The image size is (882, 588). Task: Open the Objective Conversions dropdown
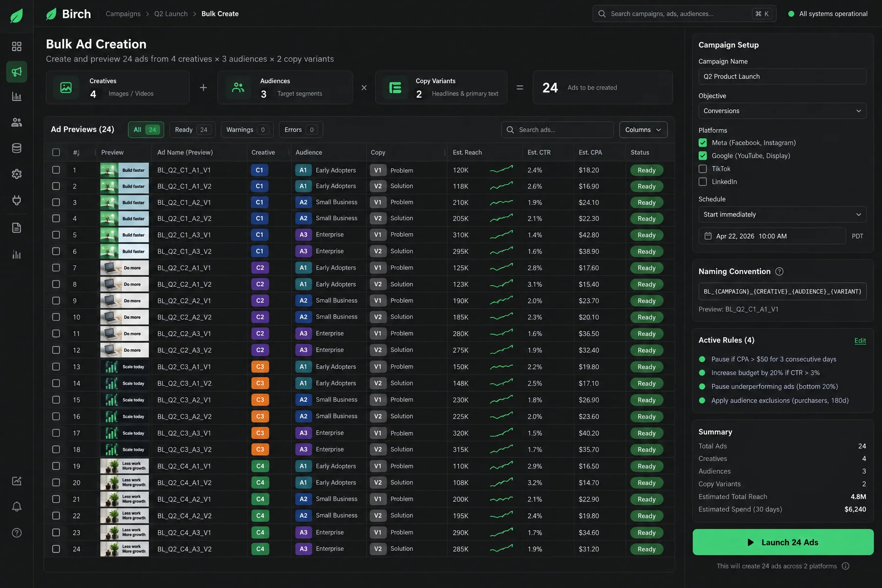click(783, 111)
